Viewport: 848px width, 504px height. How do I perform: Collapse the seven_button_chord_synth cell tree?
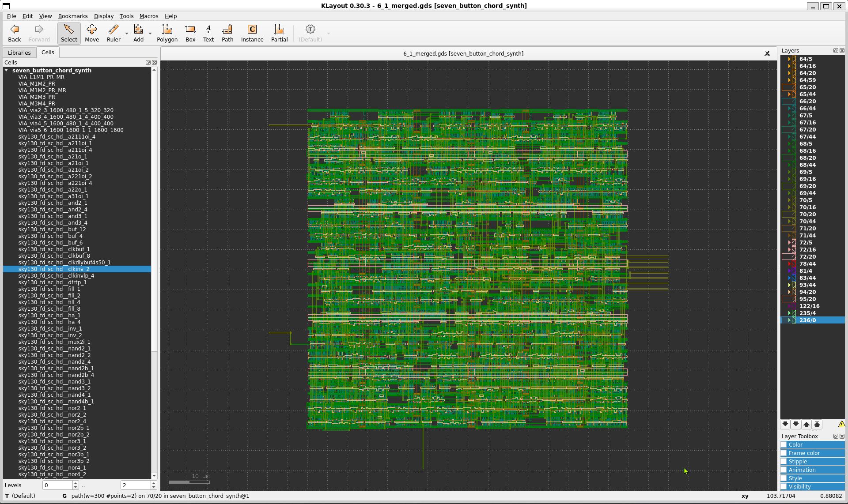point(7,70)
